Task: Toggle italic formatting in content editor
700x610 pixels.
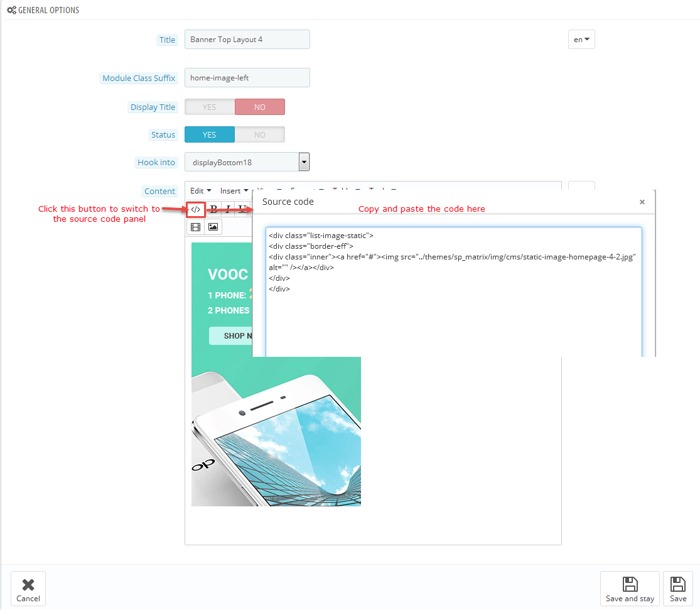Action: pos(228,209)
